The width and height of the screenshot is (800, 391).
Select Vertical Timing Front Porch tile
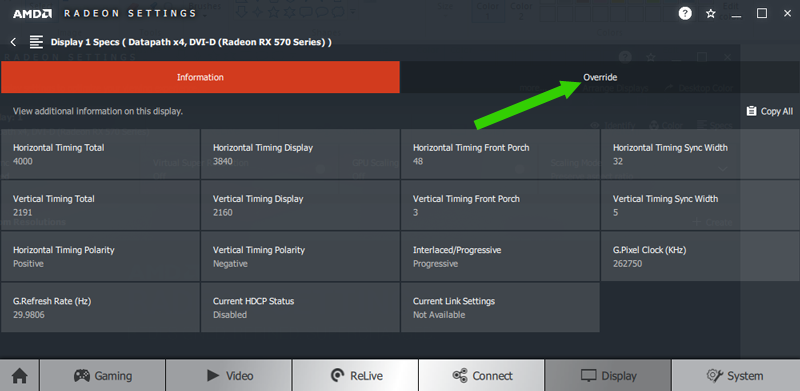pos(500,205)
